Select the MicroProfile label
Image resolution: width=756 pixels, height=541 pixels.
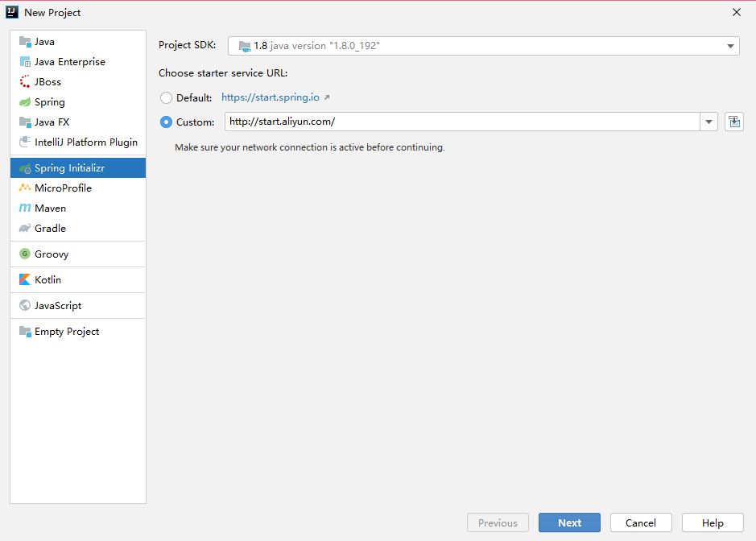point(63,188)
